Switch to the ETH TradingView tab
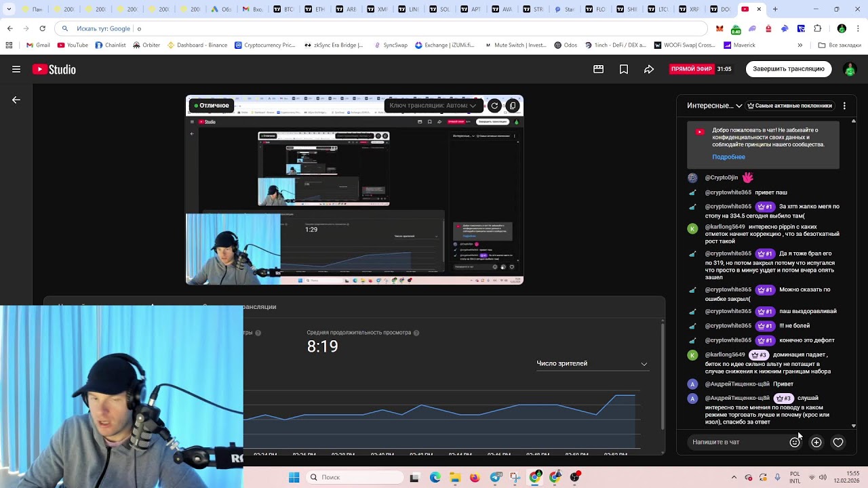This screenshot has height=488, width=868. pos(315,9)
